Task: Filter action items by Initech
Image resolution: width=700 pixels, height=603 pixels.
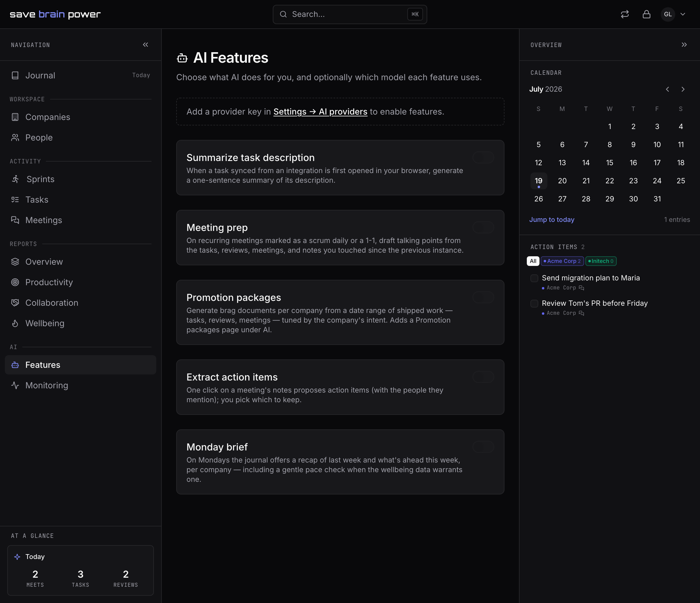Action: pyautogui.click(x=601, y=261)
